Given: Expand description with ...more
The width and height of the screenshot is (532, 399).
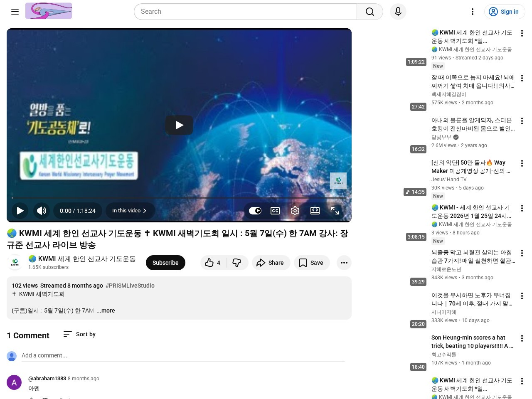Looking at the screenshot, I should (x=106, y=310).
